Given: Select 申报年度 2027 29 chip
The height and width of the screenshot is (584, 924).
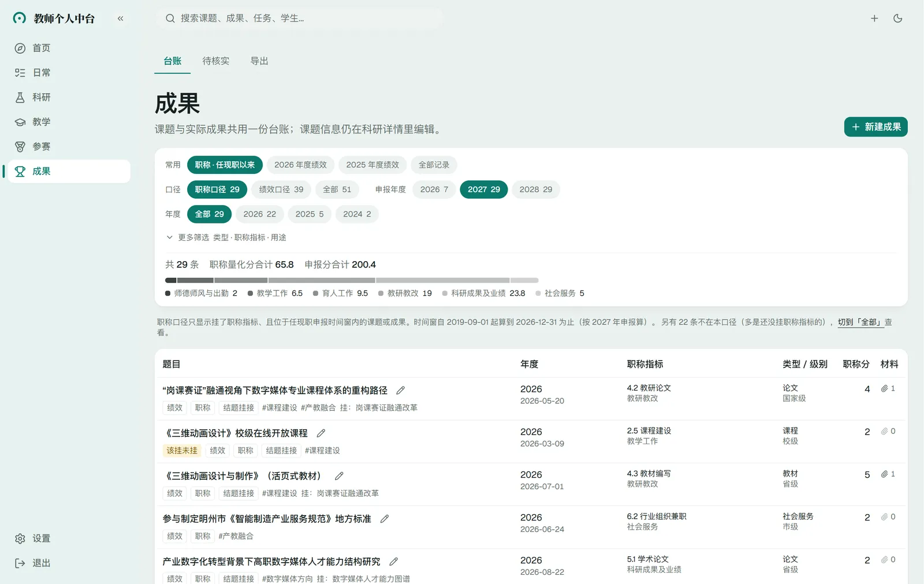Looking at the screenshot, I should [x=484, y=189].
